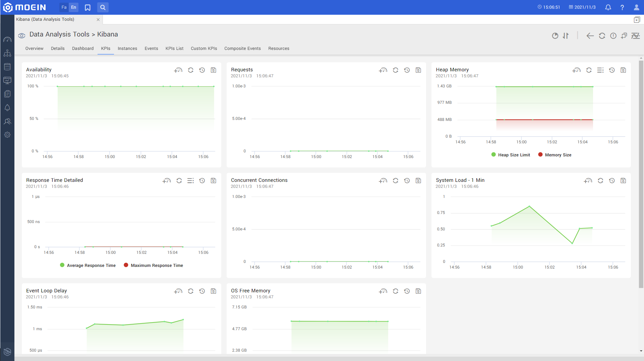Close the Kibana (Data Analysis Tools) tab
The width and height of the screenshot is (644, 361).
(98, 20)
